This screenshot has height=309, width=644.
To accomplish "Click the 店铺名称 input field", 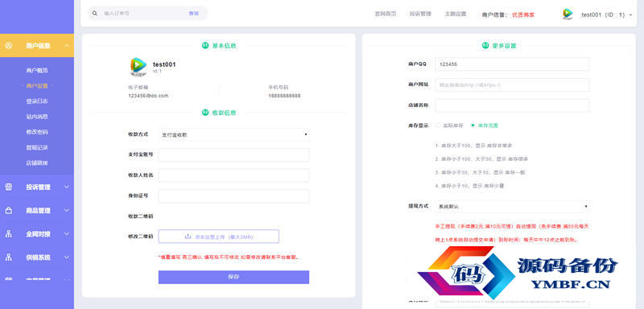I will click(x=512, y=105).
